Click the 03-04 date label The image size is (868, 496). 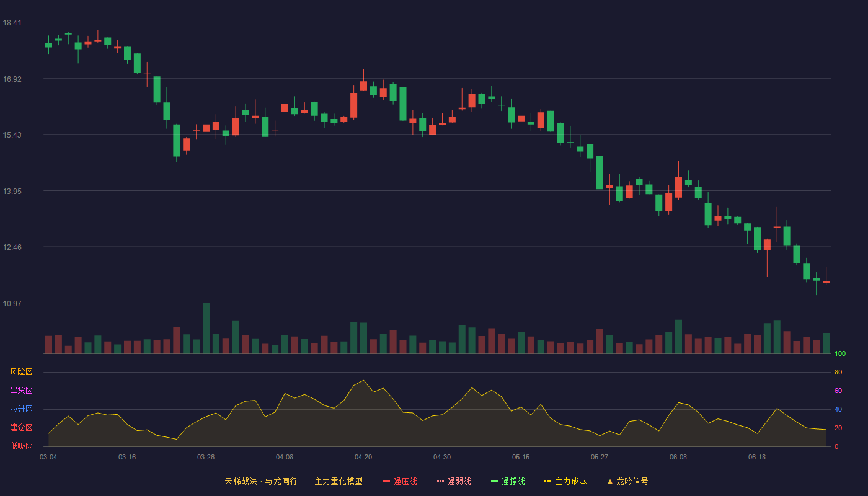tap(48, 457)
